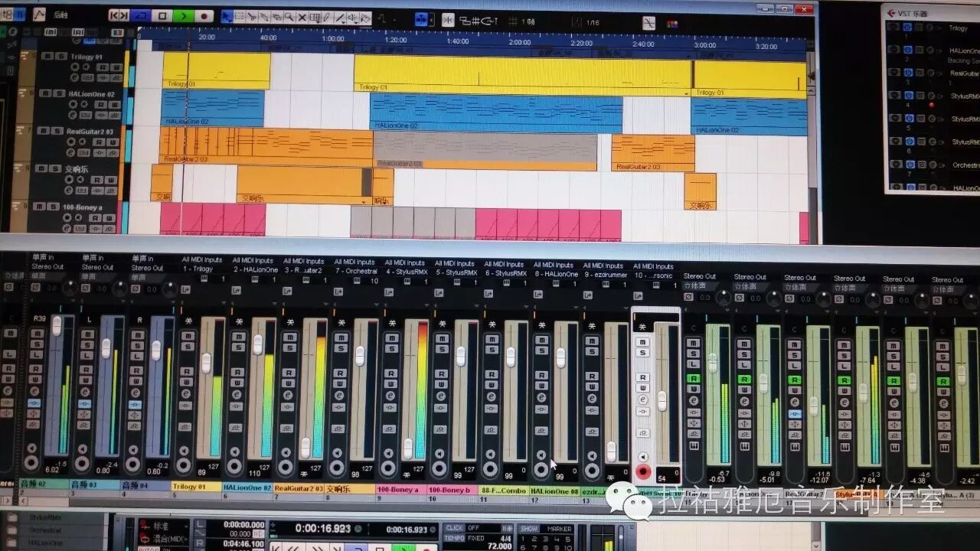This screenshot has width=980, height=551.
Task: Open 'Stereo Out' routing on 音频 02 channel
Action: click(47, 266)
